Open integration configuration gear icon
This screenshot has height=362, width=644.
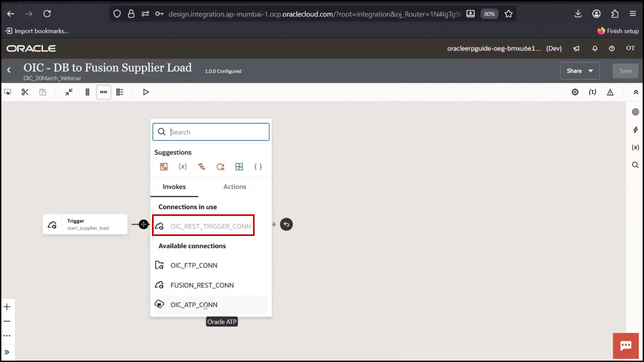575,92
